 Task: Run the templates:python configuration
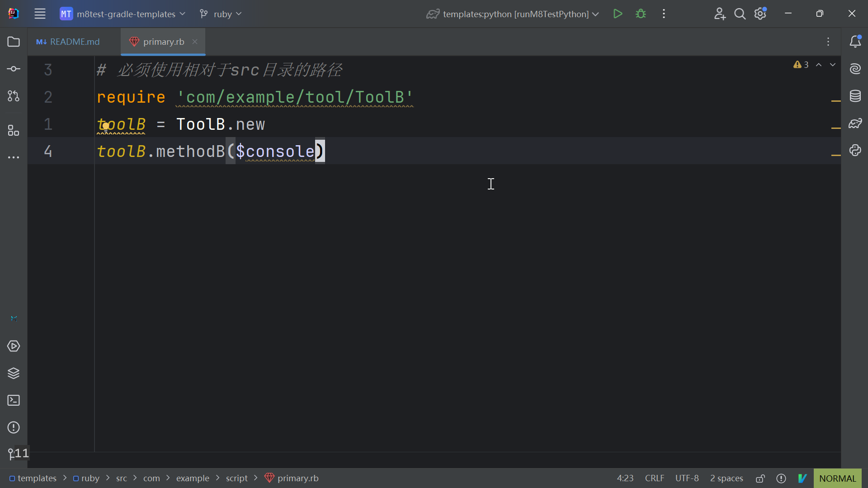(618, 14)
